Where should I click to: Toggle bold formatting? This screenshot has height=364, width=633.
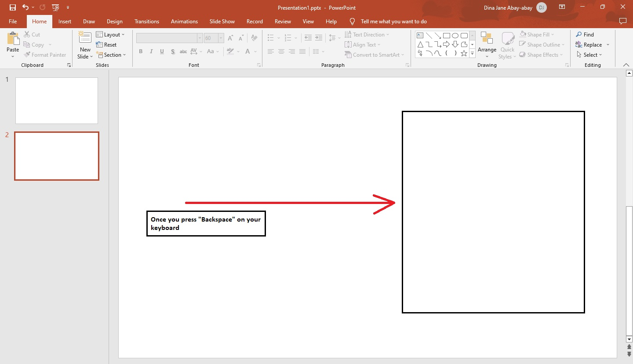click(x=141, y=51)
